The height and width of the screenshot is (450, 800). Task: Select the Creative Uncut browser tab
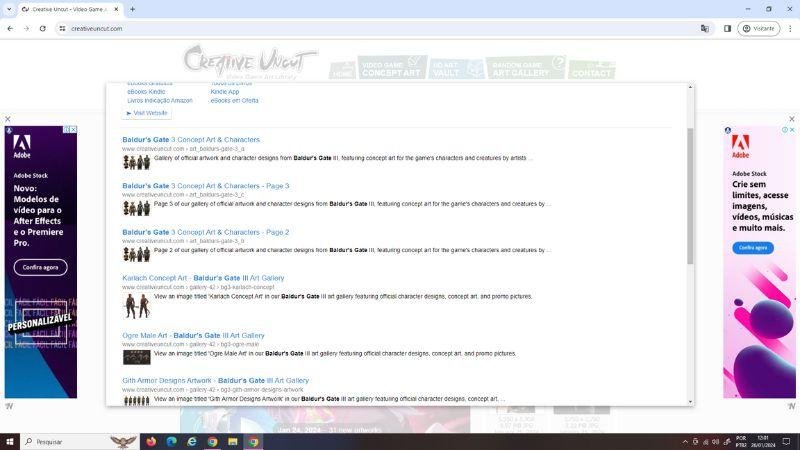click(x=70, y=9)
